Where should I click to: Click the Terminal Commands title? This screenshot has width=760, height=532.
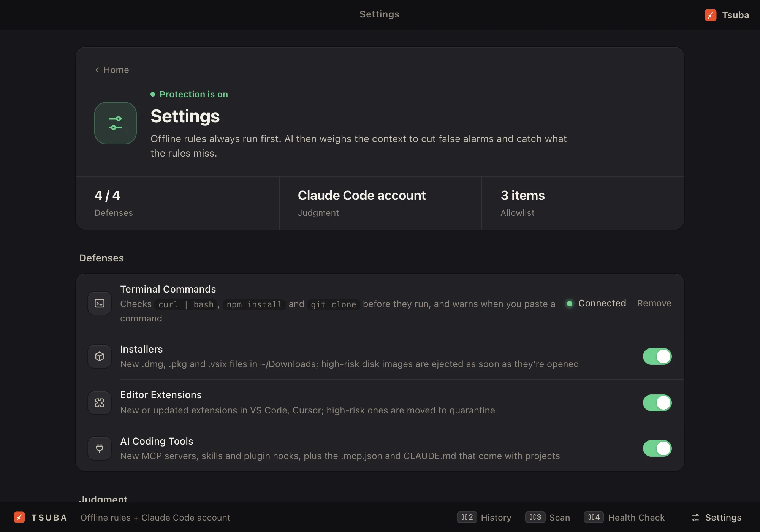(168, 289)
